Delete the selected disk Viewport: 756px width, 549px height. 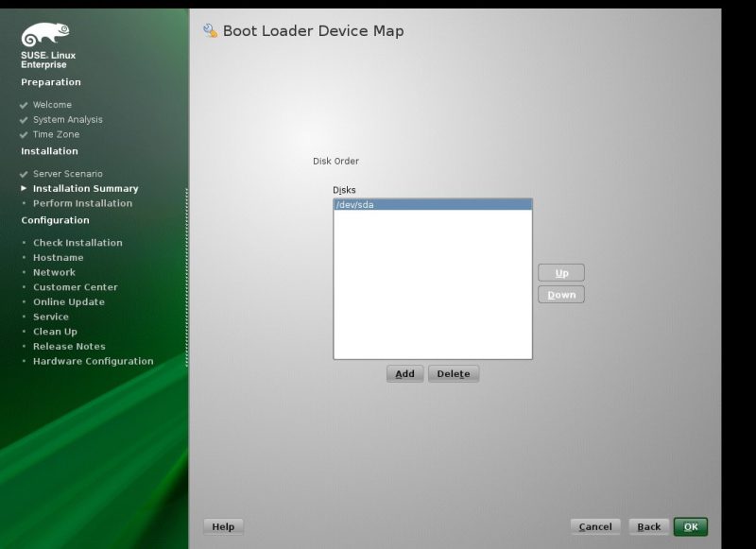pyautogui.click(x=454, y=374)
